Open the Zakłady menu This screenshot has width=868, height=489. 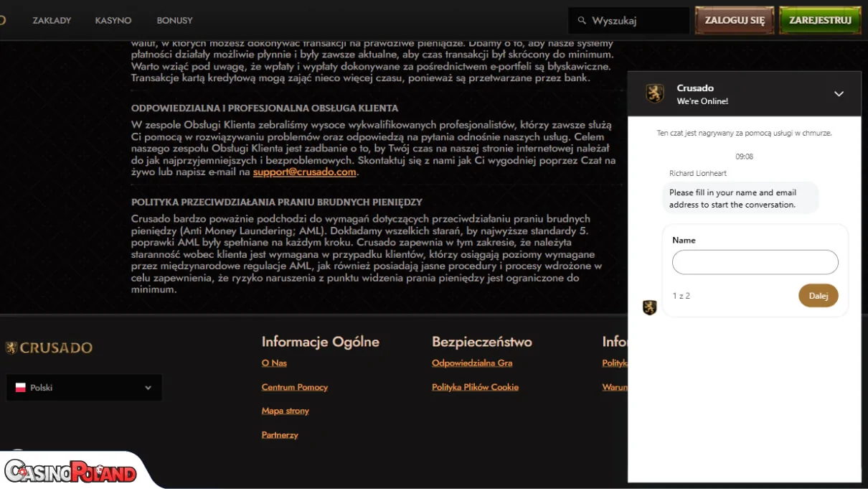click(x=52, y=21)
